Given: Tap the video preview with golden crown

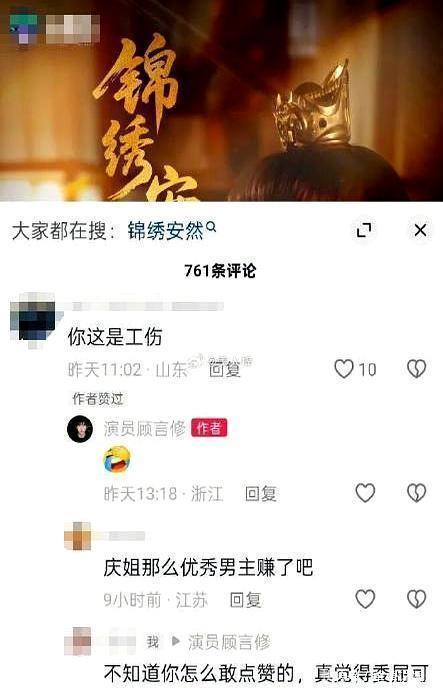Looking at the screenshot, I should (x=222, y=100).
